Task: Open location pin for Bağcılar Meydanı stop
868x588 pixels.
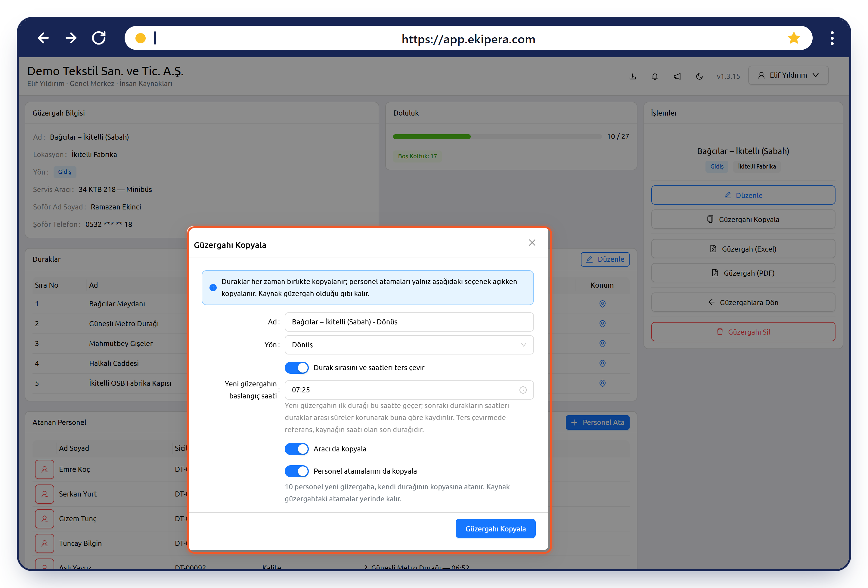Action: click(603, 304)
